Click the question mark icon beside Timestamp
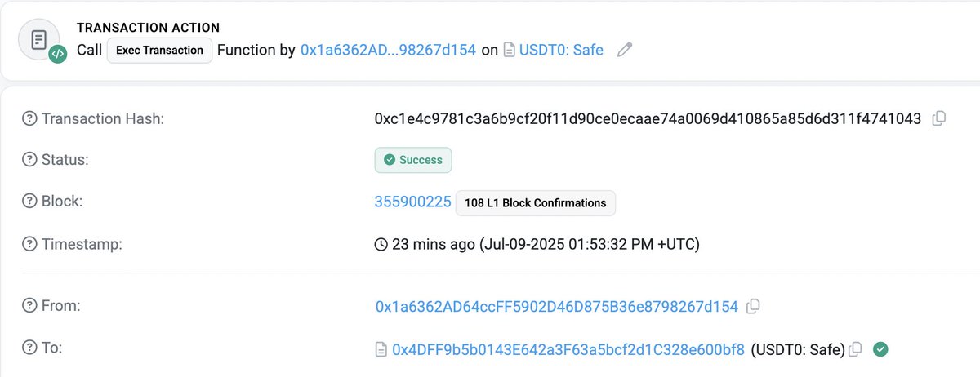The height and width of the screenshot is (377, 980). coord(29,243)
